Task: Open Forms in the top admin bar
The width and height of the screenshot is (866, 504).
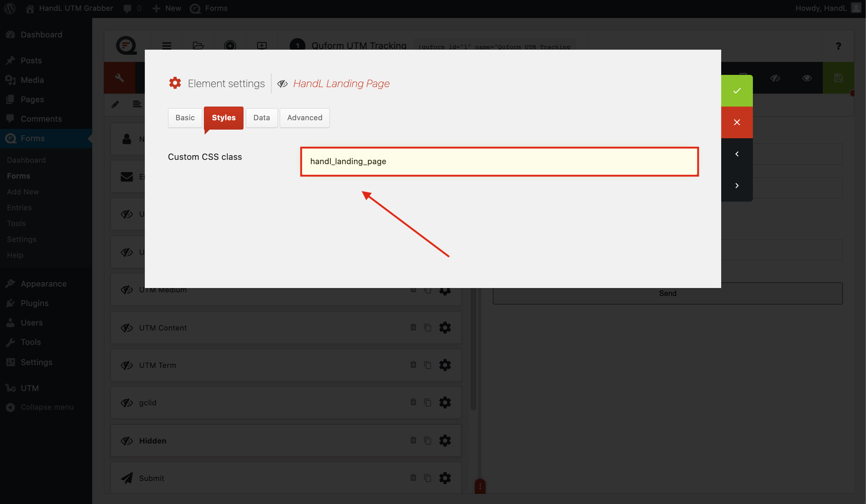Action: pos(209,8)
